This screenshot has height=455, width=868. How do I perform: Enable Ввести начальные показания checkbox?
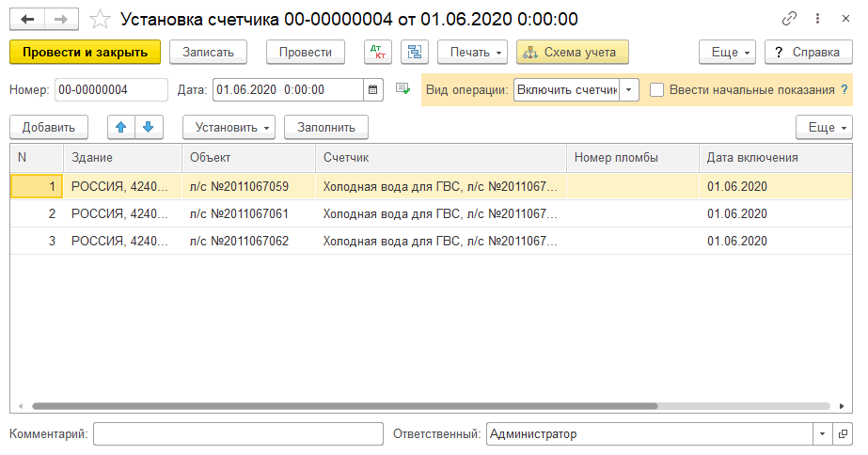point(657,90)
